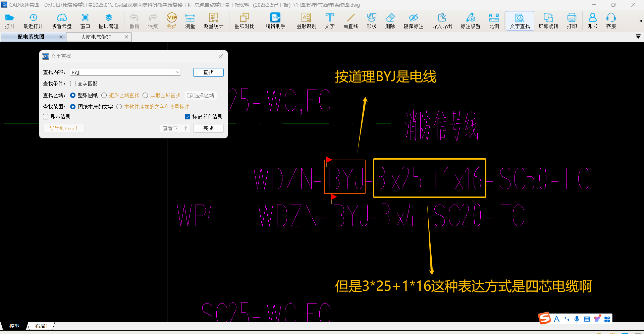Open a drawing with 打开 icon
Viewport: 644px width, 334px height.
pyautogui.click(x=10, y=21)
